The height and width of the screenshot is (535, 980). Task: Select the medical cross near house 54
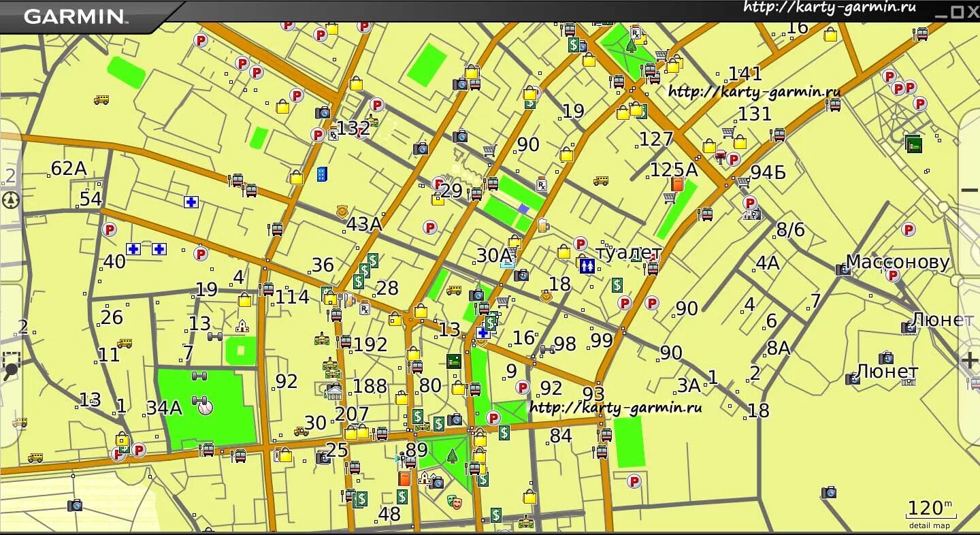coord(191,202)
